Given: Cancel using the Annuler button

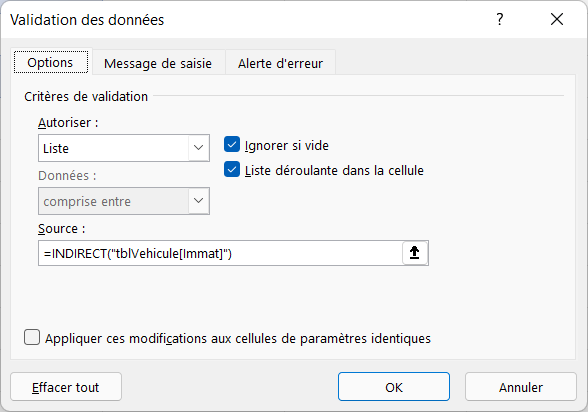Looking at the screenshot, I should click(520, 387).
